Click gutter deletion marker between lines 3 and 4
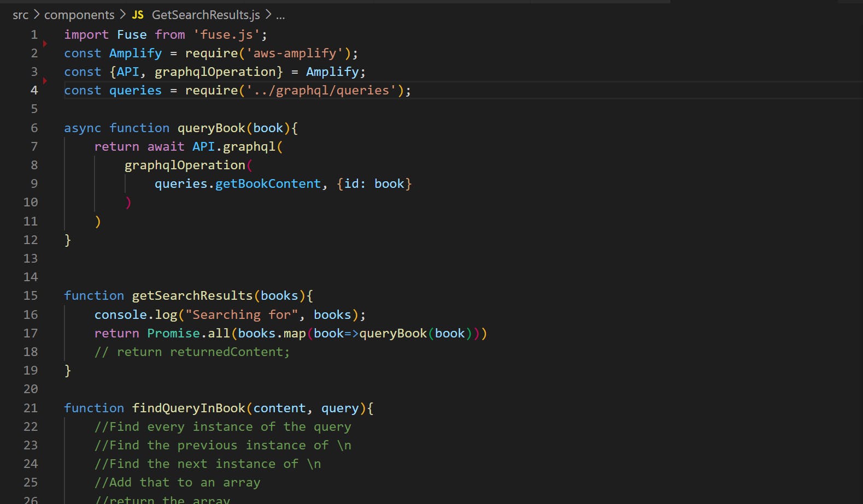863x504 pixels. click(x=45, y=81)
